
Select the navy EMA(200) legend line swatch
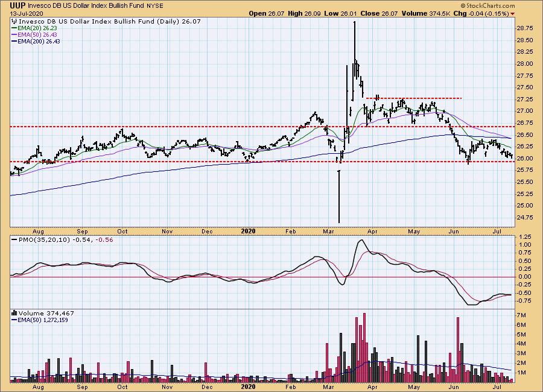click(x=14, y=41)
